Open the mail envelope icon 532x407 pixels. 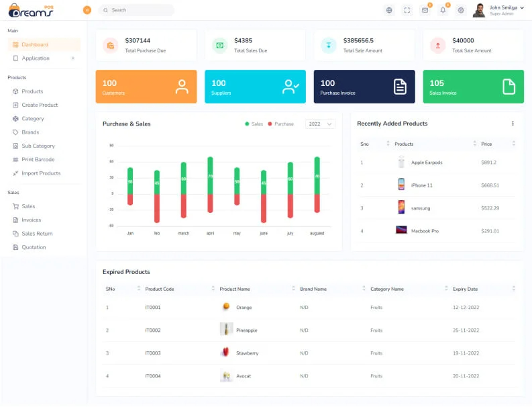click(425, 10)
